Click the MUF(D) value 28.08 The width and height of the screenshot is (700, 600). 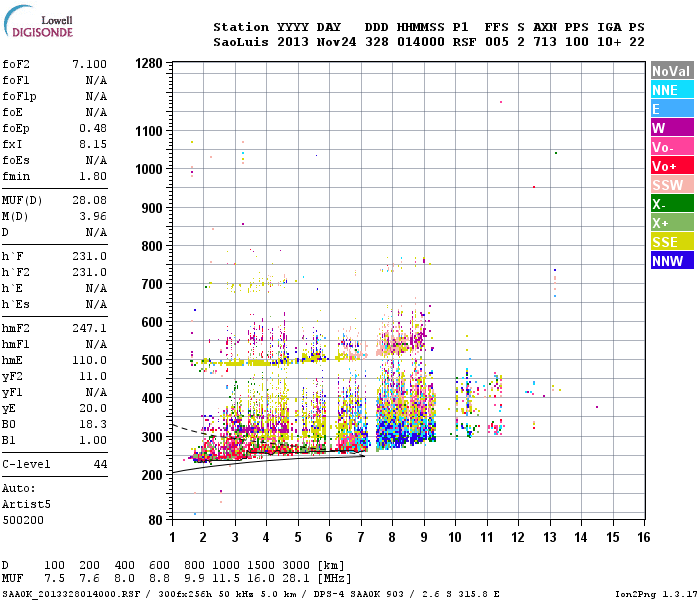(x=90, y=200)
